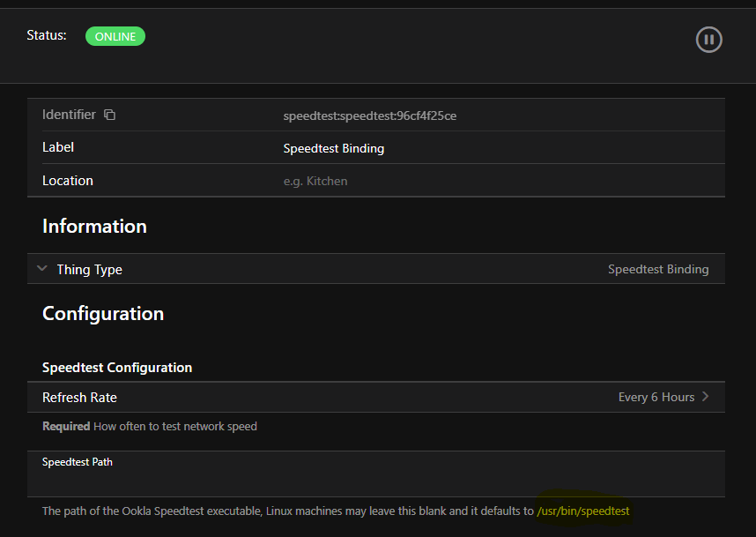This screenshot has height=537, width=756.
Task: Click the Speedtest Binding thing type value
Action: point(657,270)
